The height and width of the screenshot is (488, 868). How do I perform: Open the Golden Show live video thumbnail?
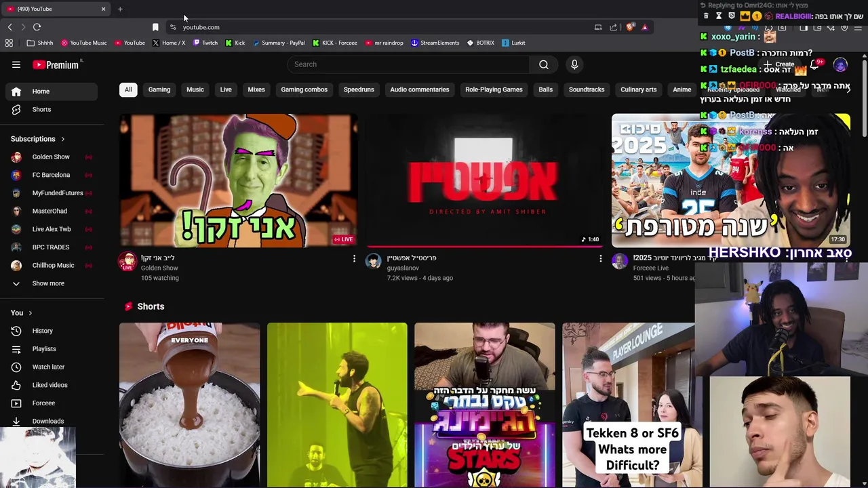tap(238, 180)
